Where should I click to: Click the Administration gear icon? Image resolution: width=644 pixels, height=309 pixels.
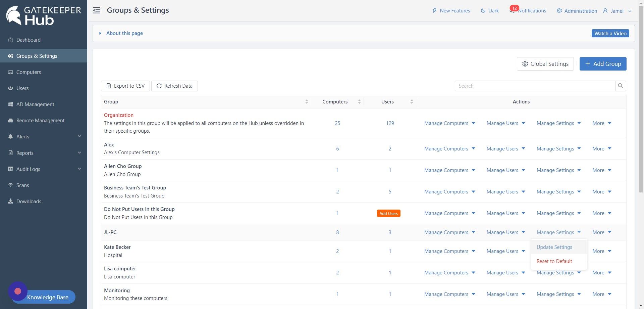coord(559,11)
